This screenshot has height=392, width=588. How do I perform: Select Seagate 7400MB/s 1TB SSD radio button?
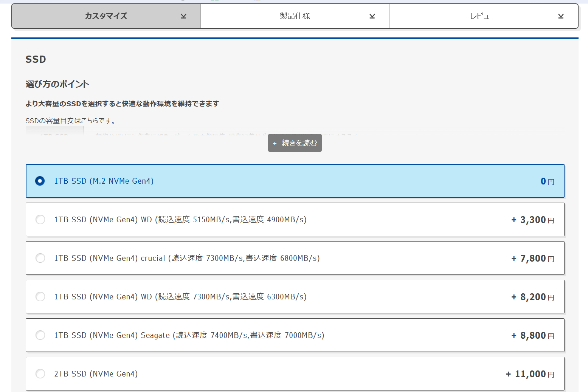click(x=40, y=335)
